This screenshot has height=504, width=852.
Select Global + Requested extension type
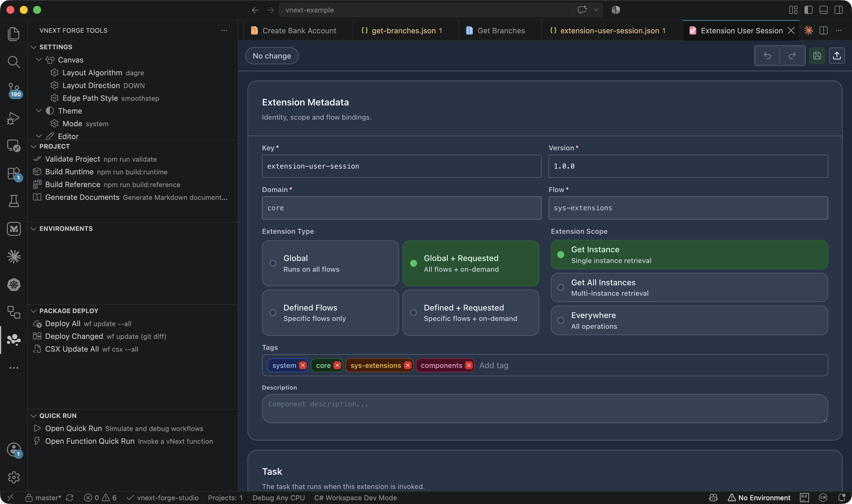click(471, 263)
